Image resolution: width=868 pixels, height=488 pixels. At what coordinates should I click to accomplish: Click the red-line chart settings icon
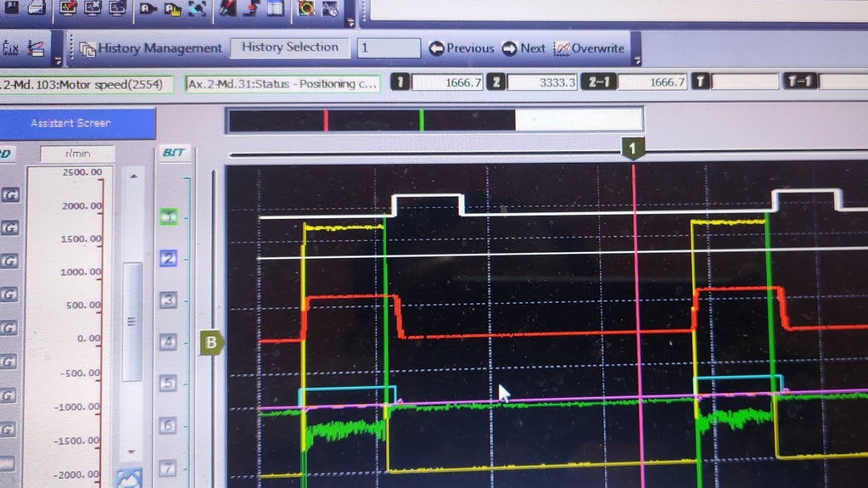tap(37, 47)
